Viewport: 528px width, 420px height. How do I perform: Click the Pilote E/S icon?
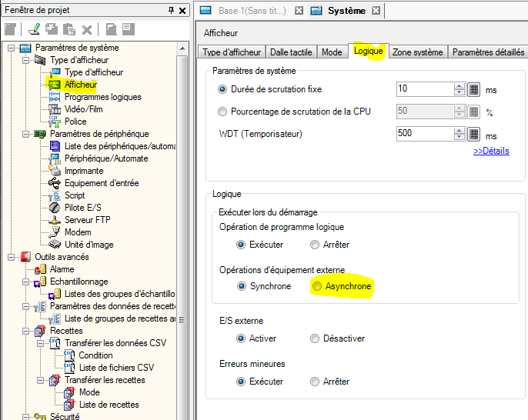(54, 208)
